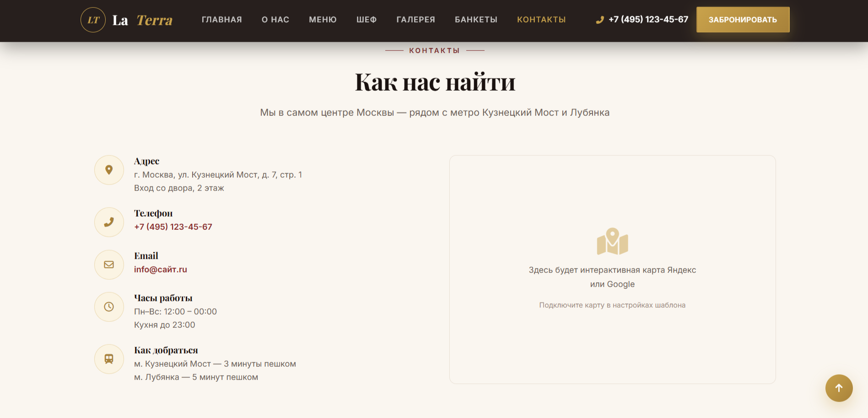This screenshot has height=418, width=868.
Task: Click the scroll-to-top arrow button
Action: (x=839, y=388)
